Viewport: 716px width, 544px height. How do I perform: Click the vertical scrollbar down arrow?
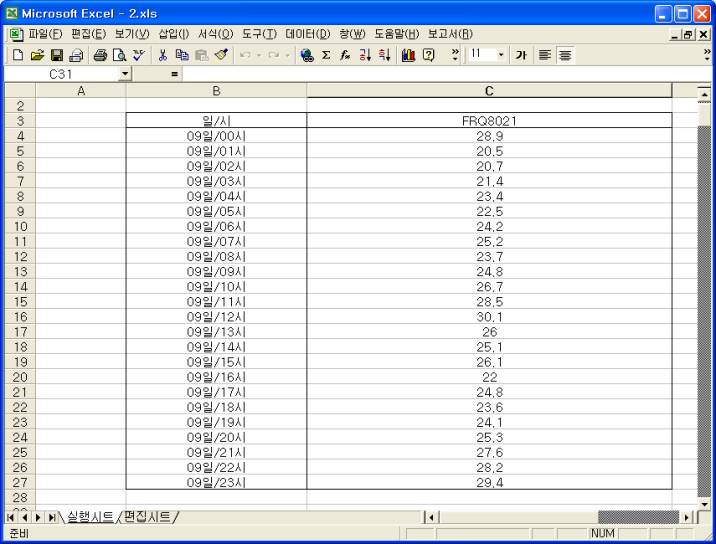pyautogui.click(x=703, y=504)
